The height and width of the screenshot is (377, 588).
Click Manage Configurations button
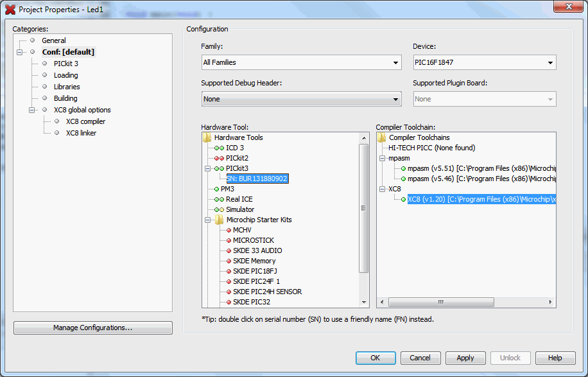[93, 328]
